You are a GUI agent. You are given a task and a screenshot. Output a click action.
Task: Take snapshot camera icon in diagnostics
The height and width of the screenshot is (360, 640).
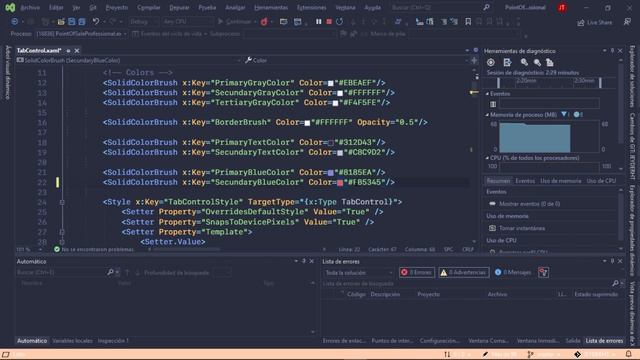pyautogui.click(x=492, y=228)
